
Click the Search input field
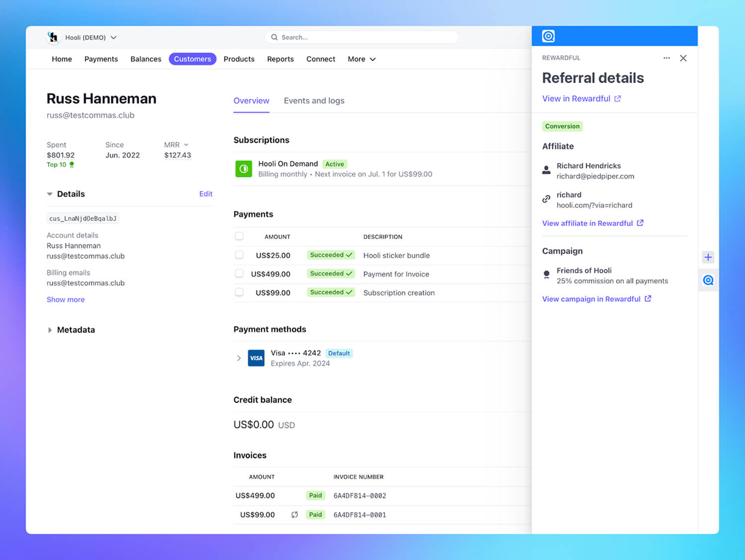362,37
